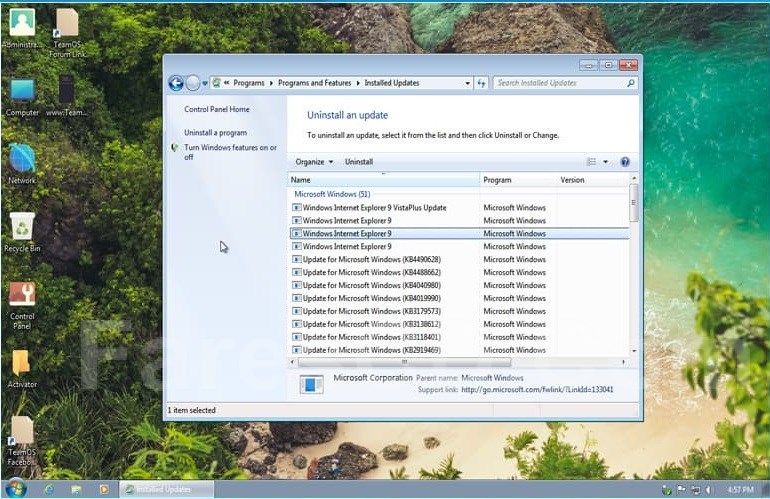Image resolution: width=770 pixels, height=499 pixels.
Task: Click the Action Center flag tray icon
Action: (x=681, y=490)
